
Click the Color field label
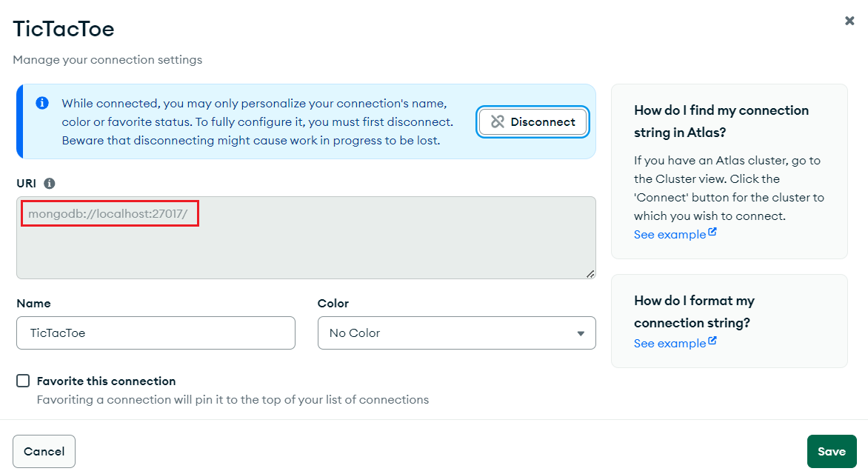[x=333, y=304]
